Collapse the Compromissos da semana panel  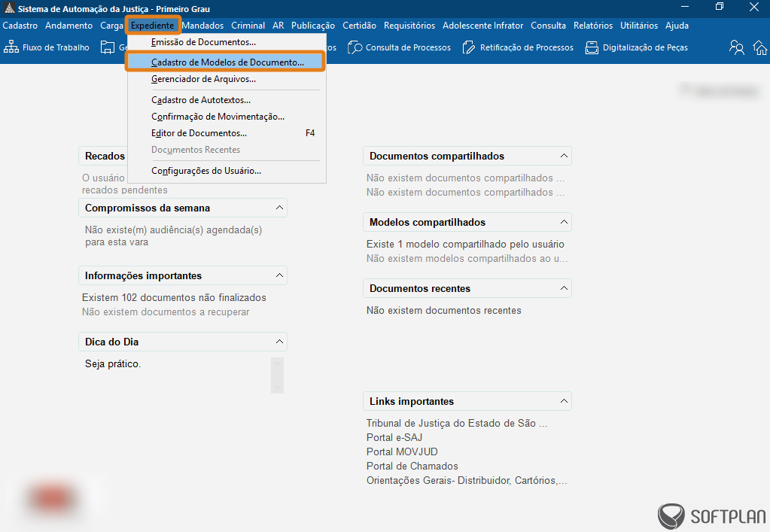tap(279, 208)
